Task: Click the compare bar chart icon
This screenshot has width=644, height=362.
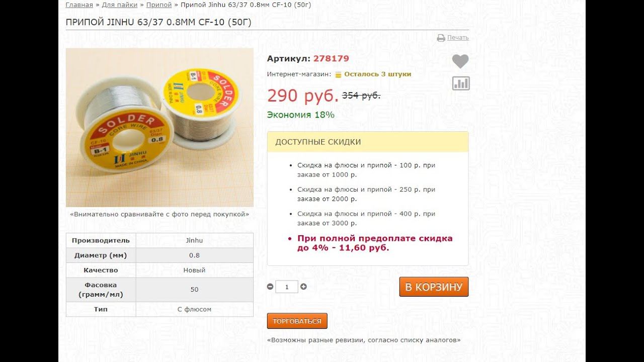Action: (x=460, y=83)
